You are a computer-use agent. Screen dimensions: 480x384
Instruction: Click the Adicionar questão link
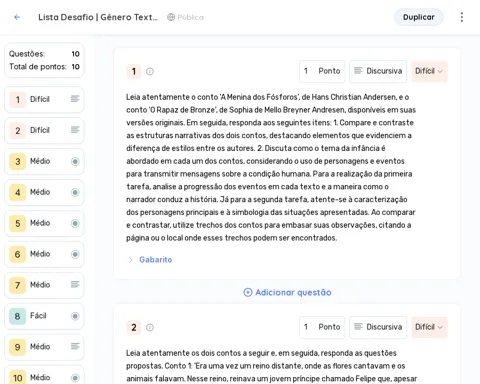(287, 292)
